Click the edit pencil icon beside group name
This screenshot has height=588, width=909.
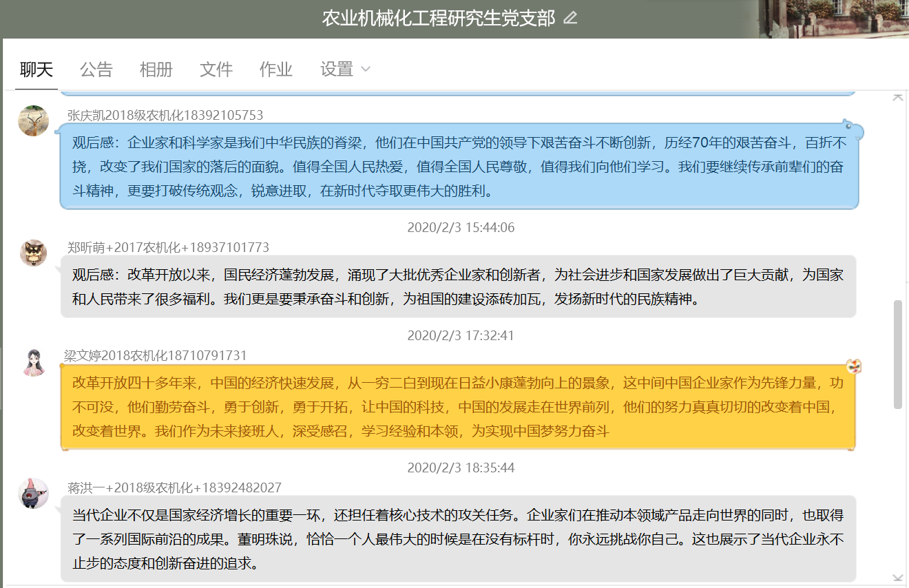570,18
